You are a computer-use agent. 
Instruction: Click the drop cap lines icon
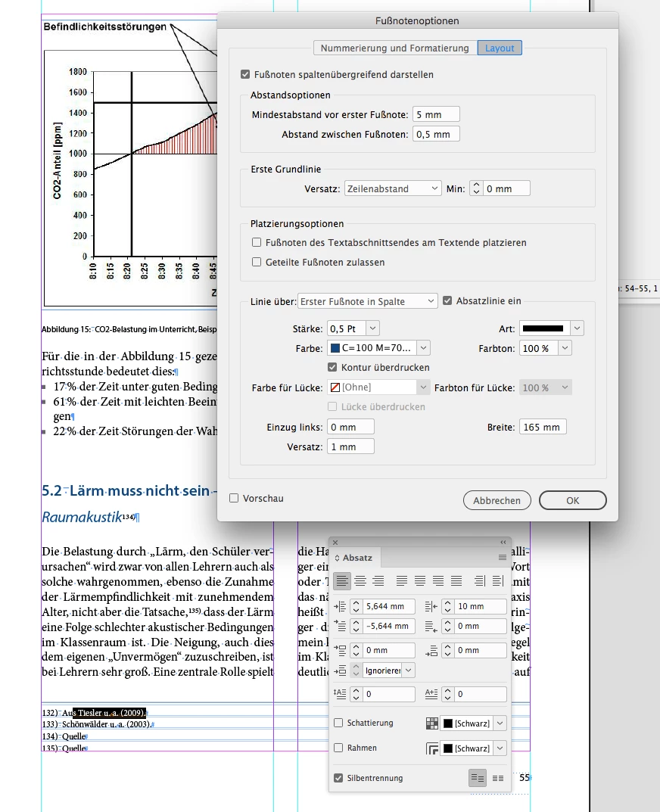pyautogui.click(x=340, y=694)
